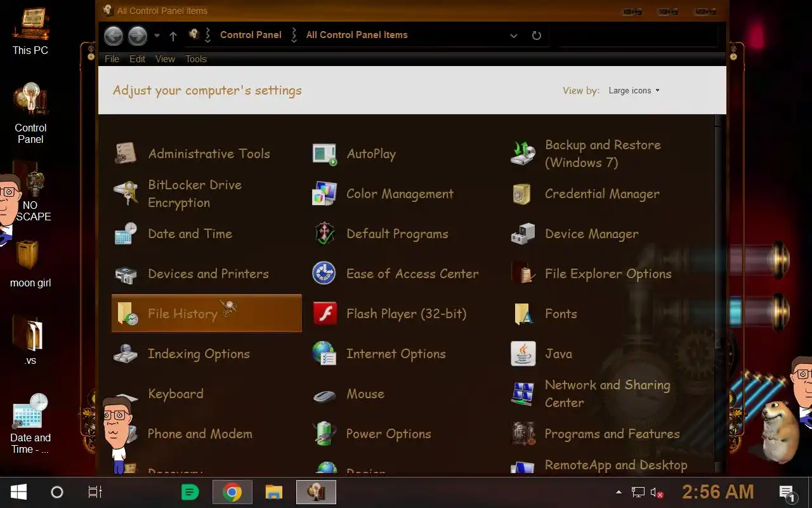812x508 pixels.
Task: Expand the View by Large icons dropdown
Action: [x=634, y=91]
